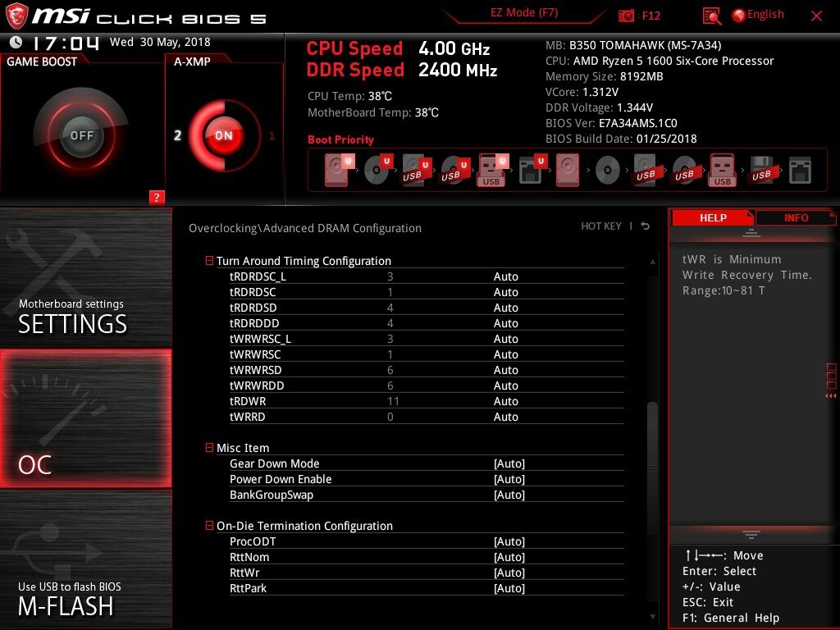The width and height of the screenshot is (840, 630).
Task: Select the plain optical disc boot icon
Action: click(608, 171)
